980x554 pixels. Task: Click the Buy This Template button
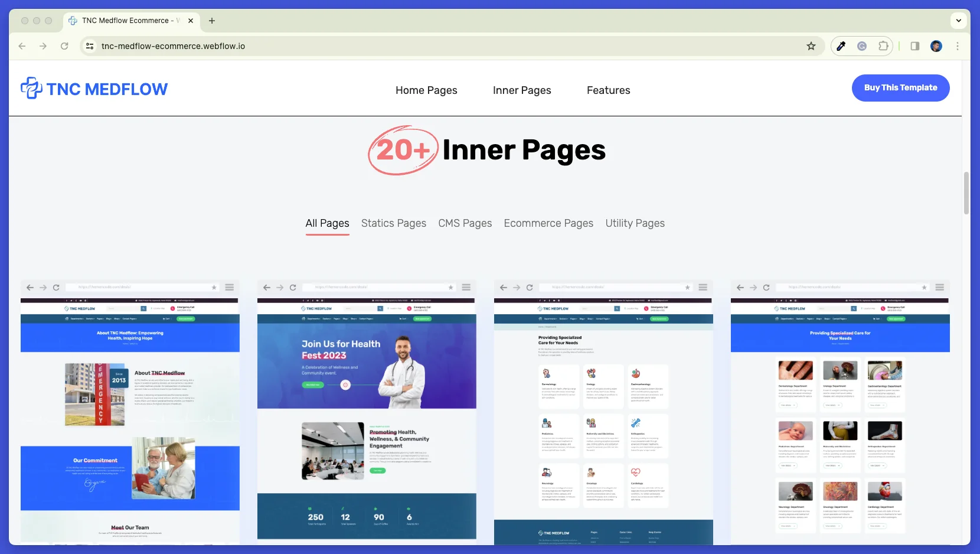click(x=900, y=88)
